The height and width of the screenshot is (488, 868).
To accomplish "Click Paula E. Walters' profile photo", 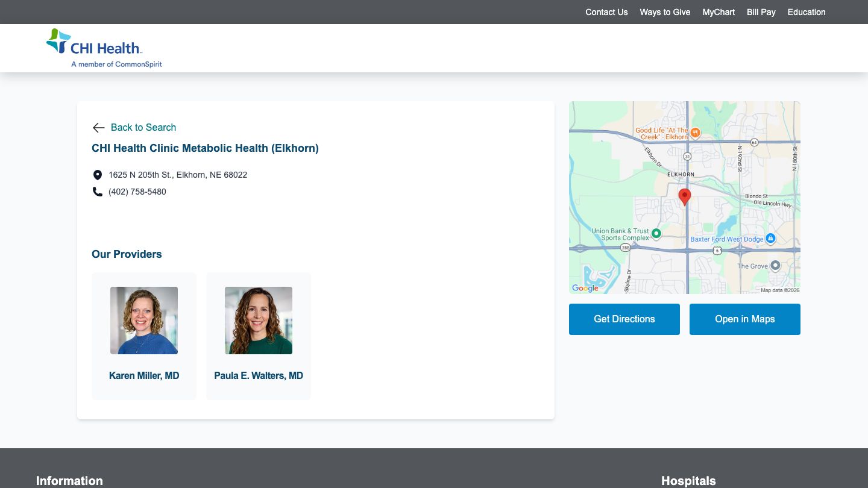I will [259, 321].
